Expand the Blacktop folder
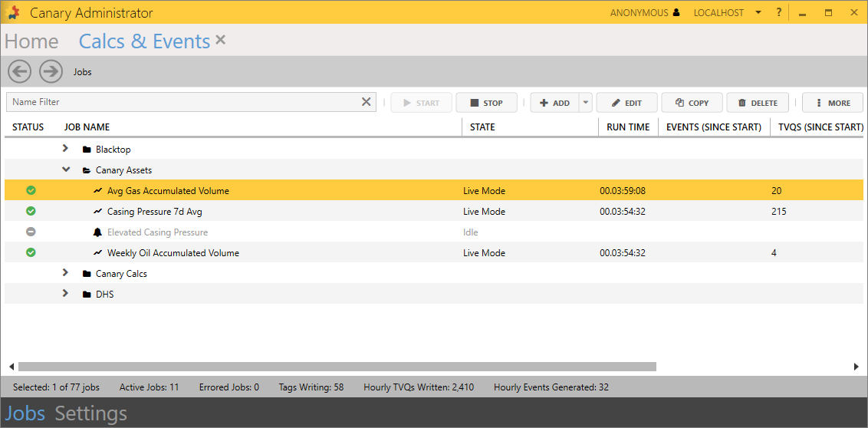This screenshot has height=428, width=868. tap(65, 148)
